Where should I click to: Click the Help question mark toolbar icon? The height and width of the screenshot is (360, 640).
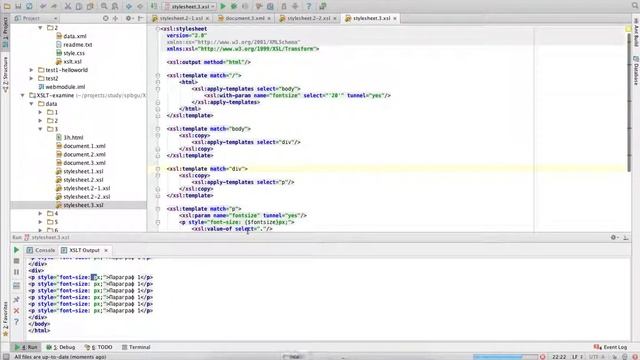[309, 6]
